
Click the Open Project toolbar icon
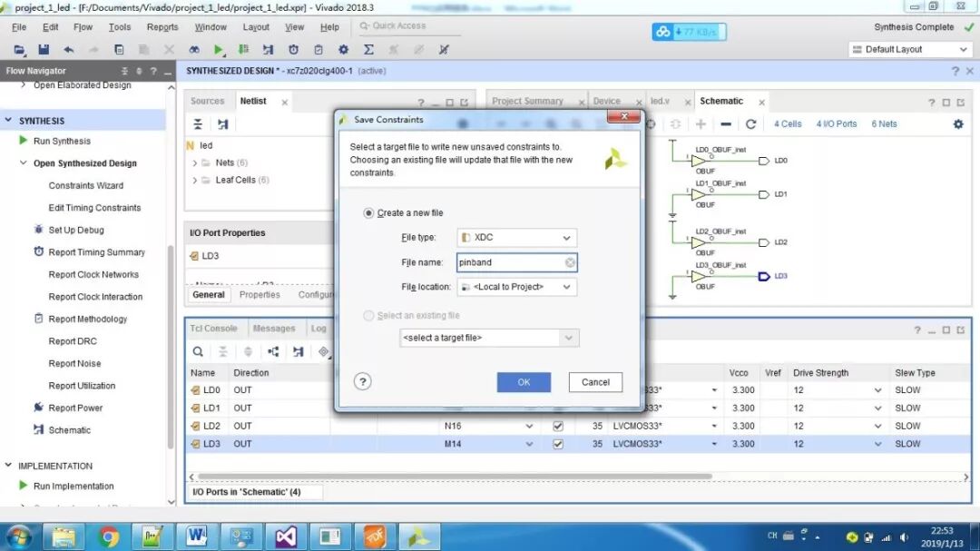(19, 49)
